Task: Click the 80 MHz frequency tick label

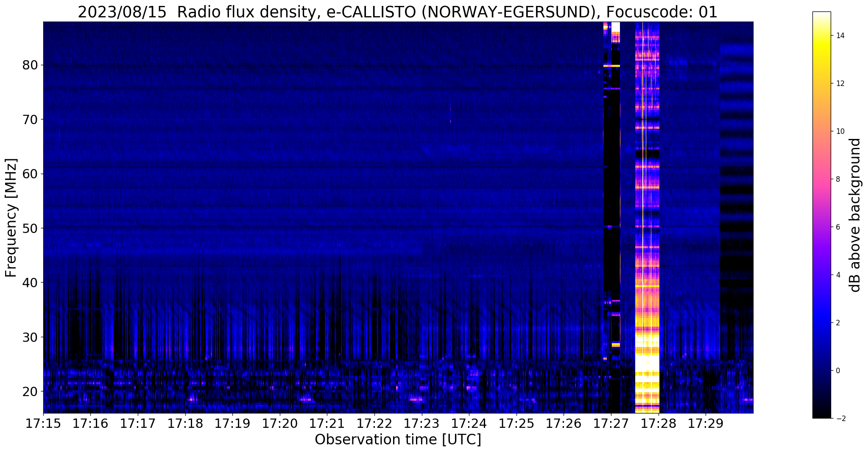Action: coord(30,65)
